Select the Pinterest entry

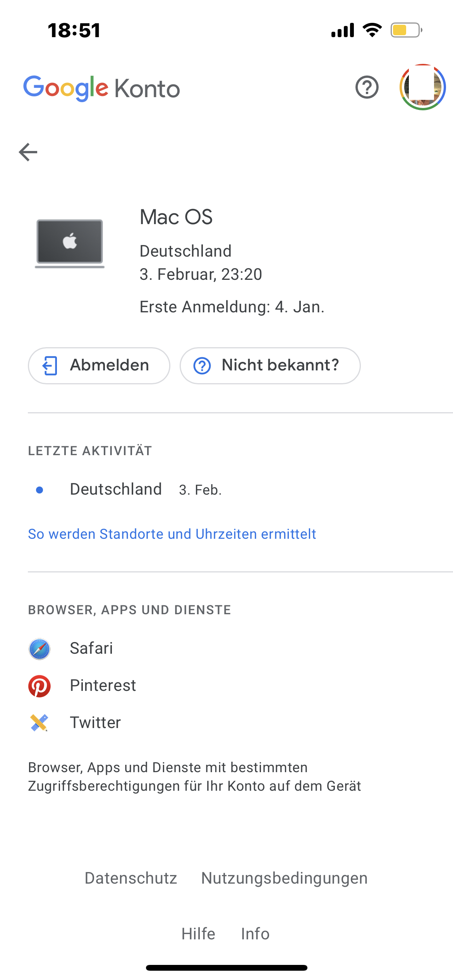click(x=103, y=685)
